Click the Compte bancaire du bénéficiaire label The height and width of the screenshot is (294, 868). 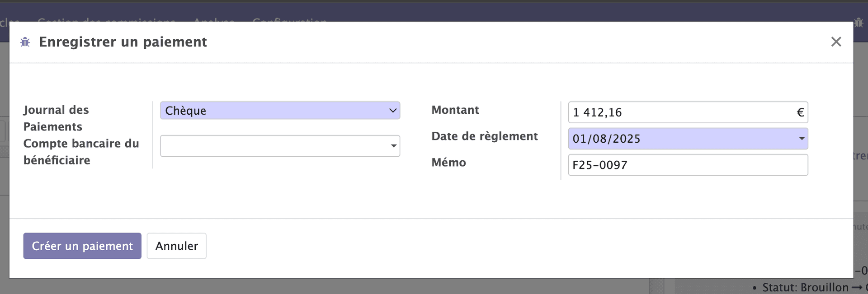tap(81, 152)
